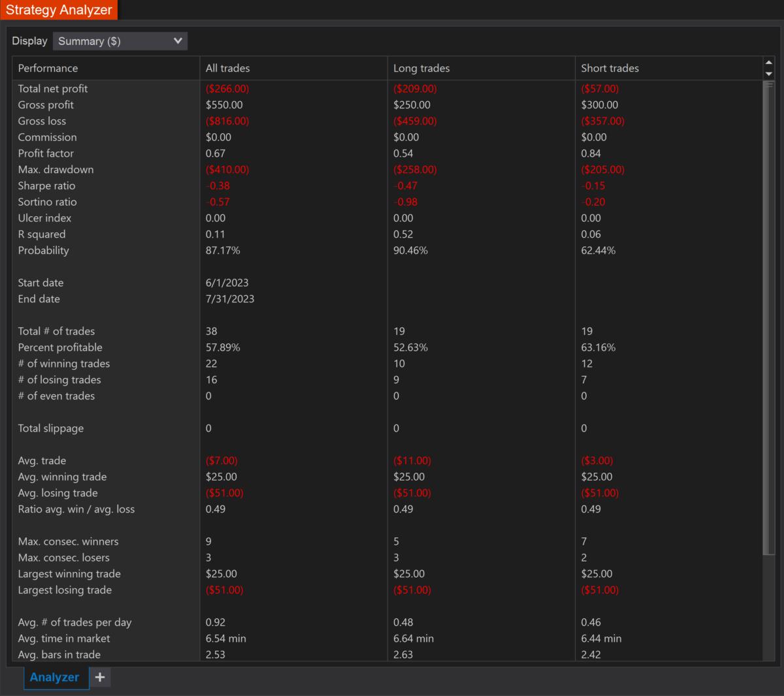The image size is (784, 696).
Task: Click the plus icon to add a new tab
Action: coord(100,677)
